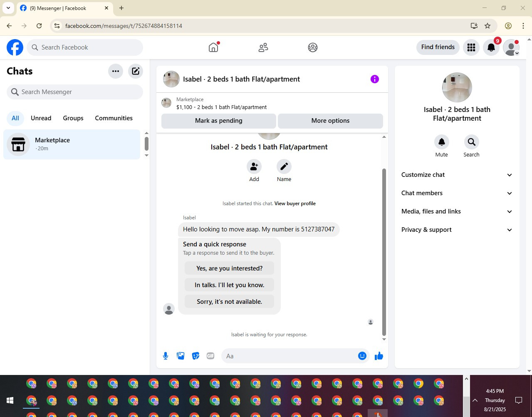This screenshot has height=417, width=532.
Task: Expand the Privacy & support section
Action: tap(457, 230)
